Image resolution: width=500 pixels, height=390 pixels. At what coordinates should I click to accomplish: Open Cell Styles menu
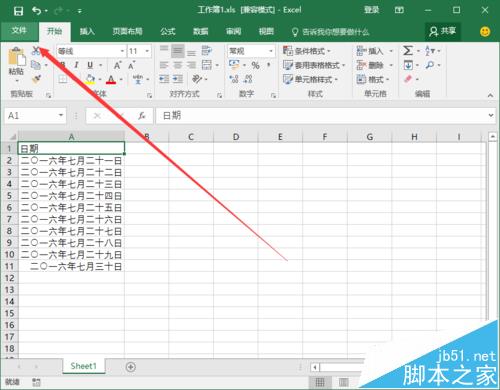310,79
